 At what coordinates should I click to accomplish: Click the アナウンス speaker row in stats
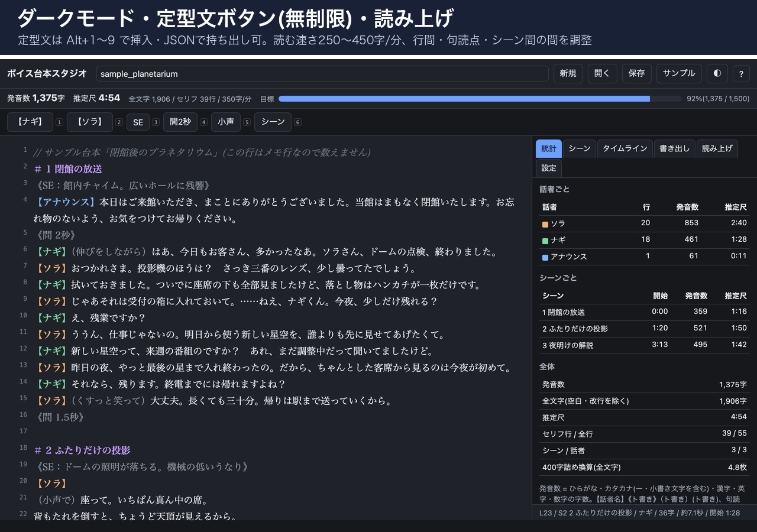(645, 257)
